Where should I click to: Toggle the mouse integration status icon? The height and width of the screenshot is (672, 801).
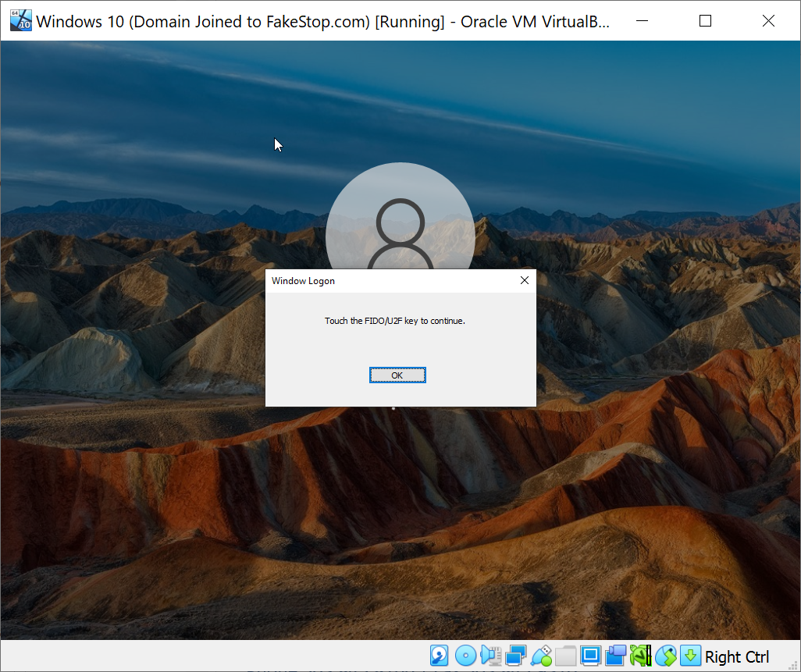665,656
